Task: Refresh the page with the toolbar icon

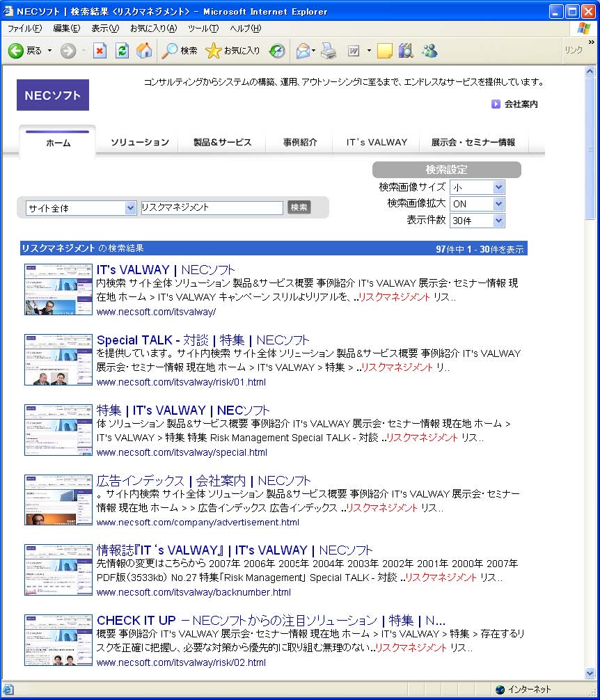Action: point(122,50)
